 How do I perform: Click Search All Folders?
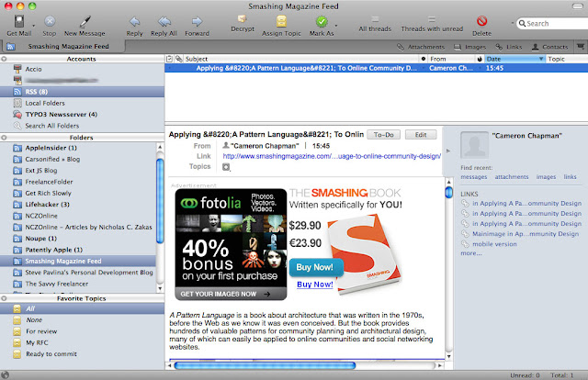(82, 126)
